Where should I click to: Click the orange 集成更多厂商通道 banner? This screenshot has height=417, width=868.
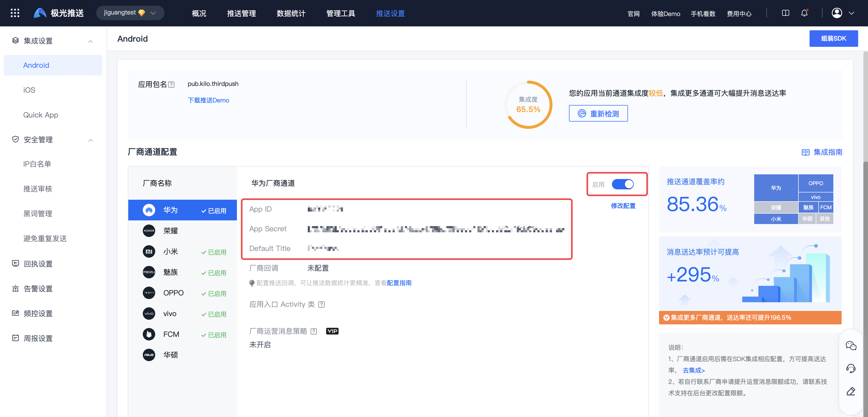click(x=750, y=318)
